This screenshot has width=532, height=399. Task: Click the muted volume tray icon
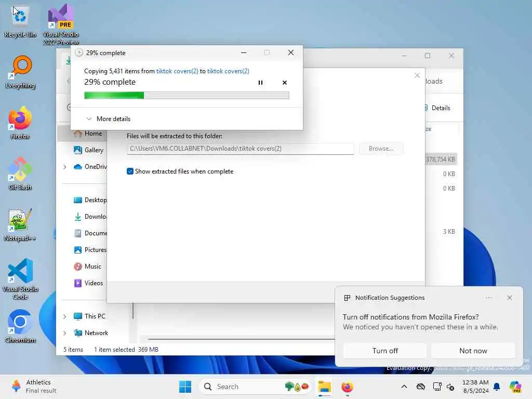coord(450,387)
